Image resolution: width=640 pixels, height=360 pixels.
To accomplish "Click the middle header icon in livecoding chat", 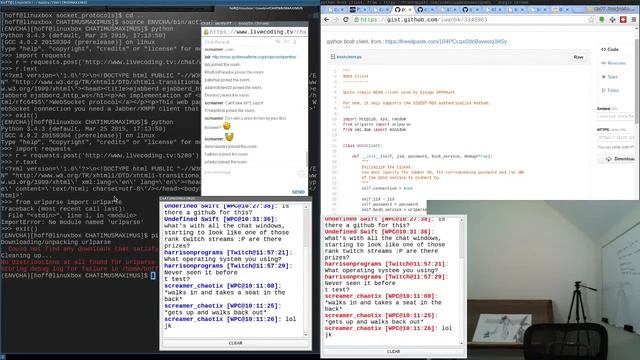I will 287,42.
